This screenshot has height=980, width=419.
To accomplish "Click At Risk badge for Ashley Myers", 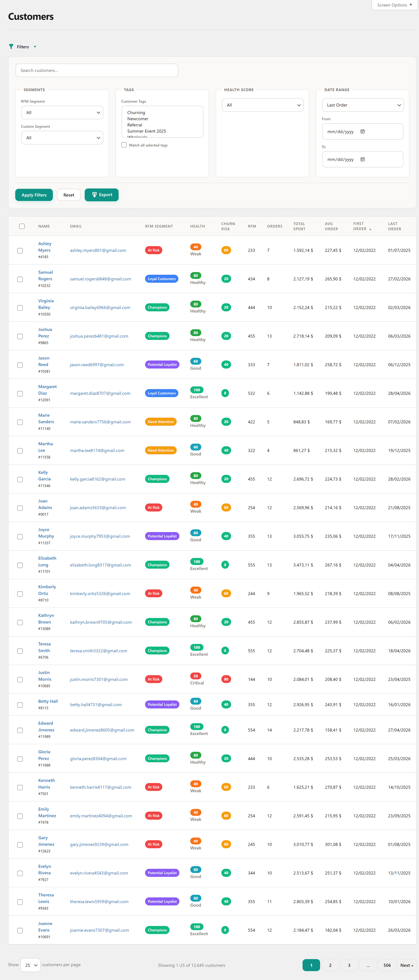I will (x=154, y=250).
